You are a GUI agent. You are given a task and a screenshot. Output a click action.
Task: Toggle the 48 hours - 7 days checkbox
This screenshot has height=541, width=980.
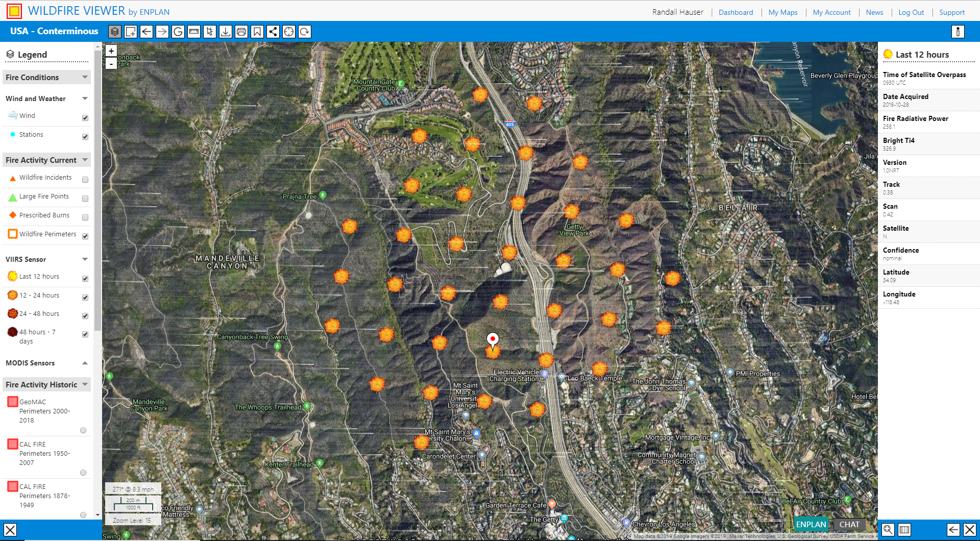[x=85, y=334]
